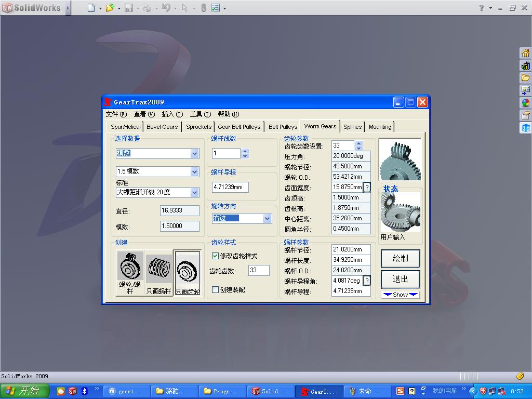This screenshot has height=399, width=532.
Task: Click the New document icon in SolidWorks toolbar
Action: (x=91, y=8)
